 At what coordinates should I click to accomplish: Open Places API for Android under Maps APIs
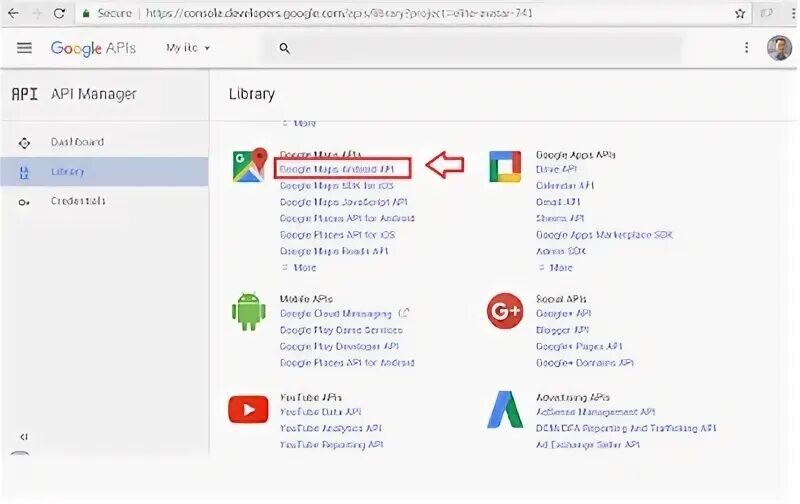(347, 218)
